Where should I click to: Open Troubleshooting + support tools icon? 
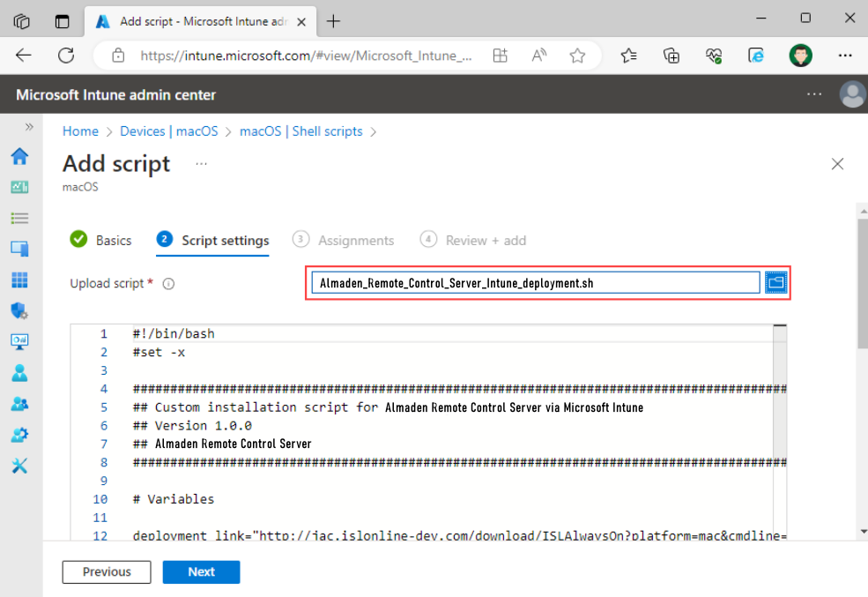point(19,466)
